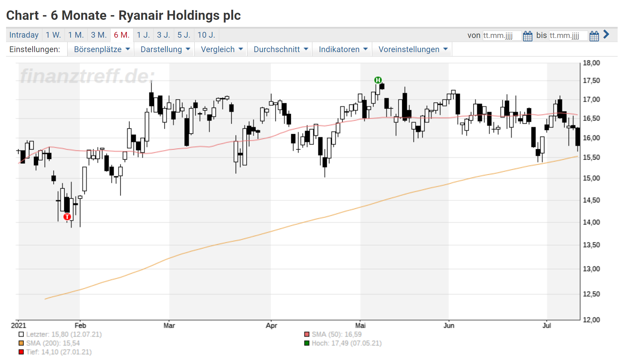
Task: Click the 'Mar' x-axis label
Action: pyautogui.click(x=169, y=325)
